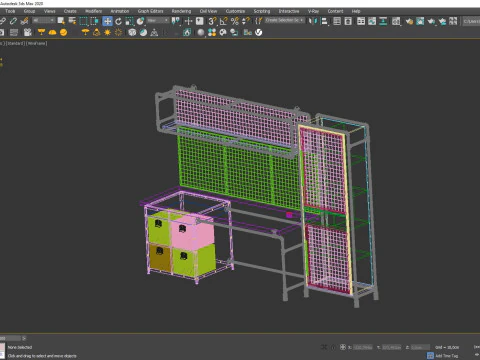Open Create Selection Set dropdown
480x360 pixels.
tap(285, 21)
